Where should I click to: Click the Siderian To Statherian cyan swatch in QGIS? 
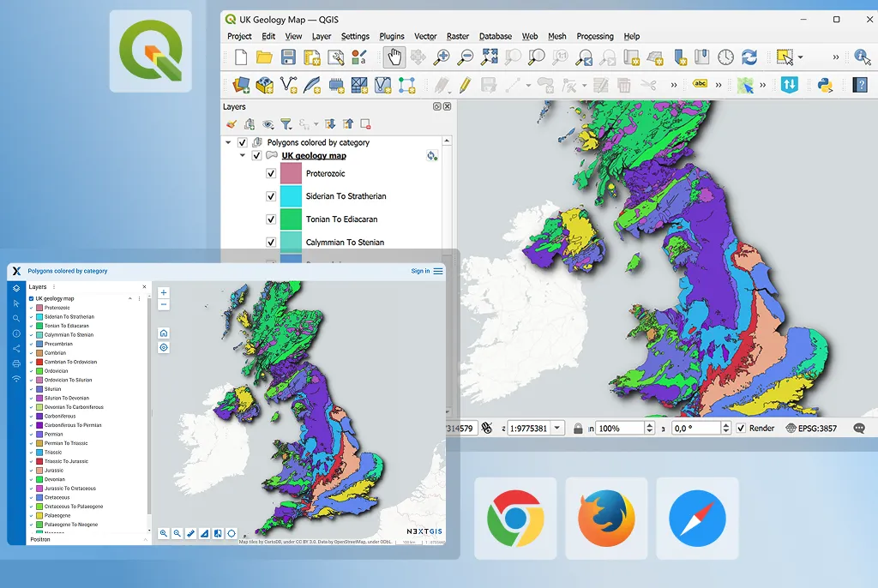pos(292,196)
